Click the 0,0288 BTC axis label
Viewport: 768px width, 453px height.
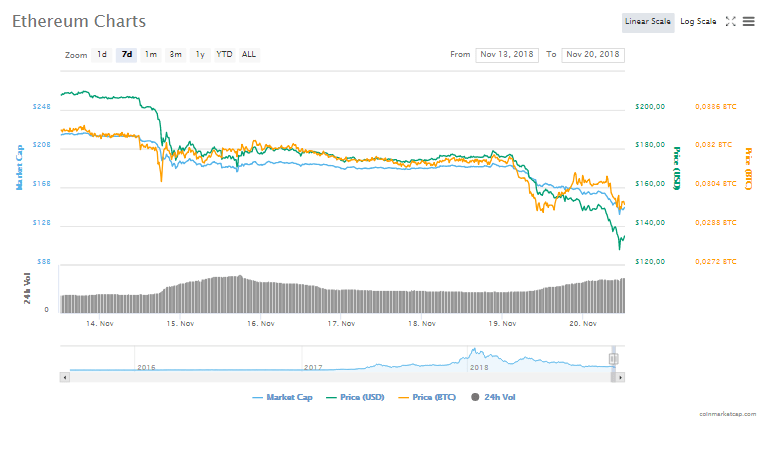click(x=716, y=222)
